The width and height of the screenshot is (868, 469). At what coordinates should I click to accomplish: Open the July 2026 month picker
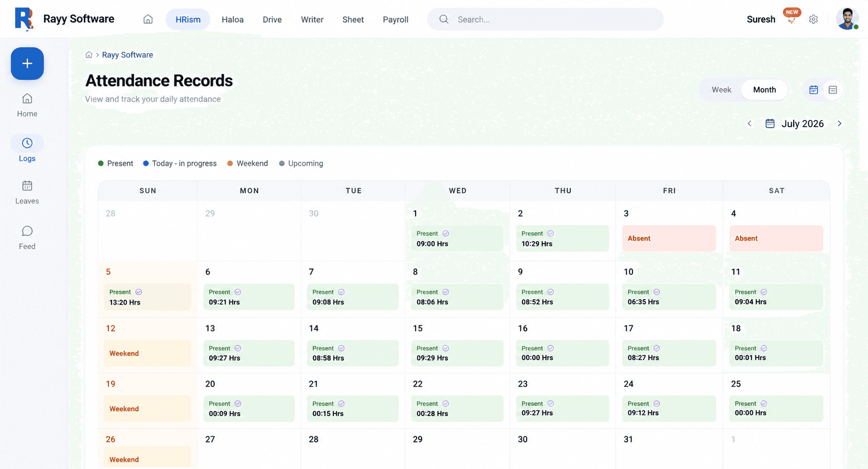coord(795,124)
